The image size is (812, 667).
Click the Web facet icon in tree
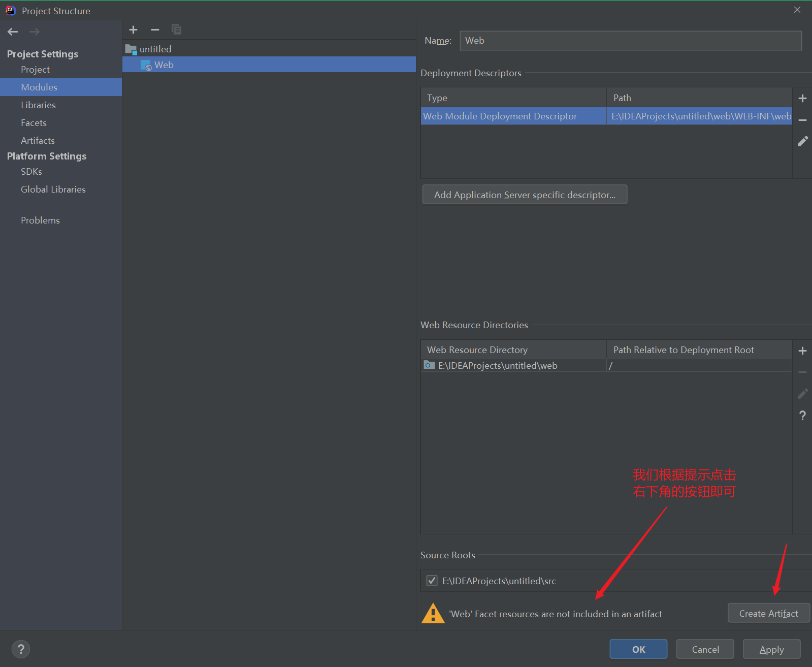point(146,65)
